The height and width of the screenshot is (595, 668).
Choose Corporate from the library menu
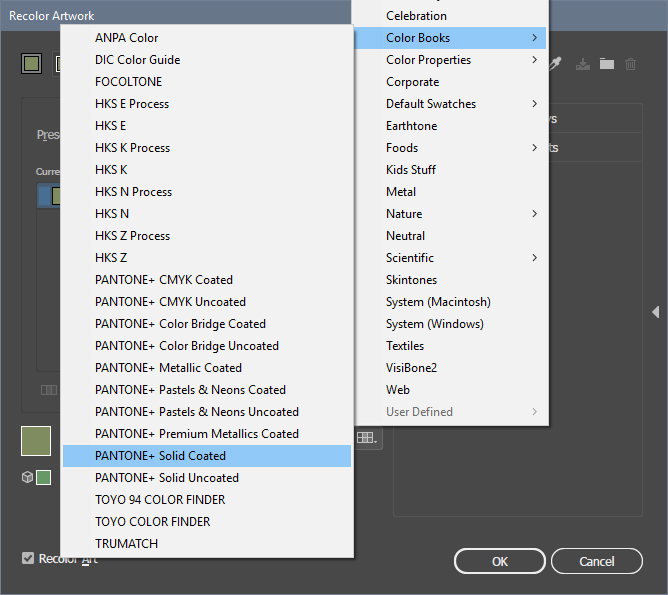[x=452, y=82]
